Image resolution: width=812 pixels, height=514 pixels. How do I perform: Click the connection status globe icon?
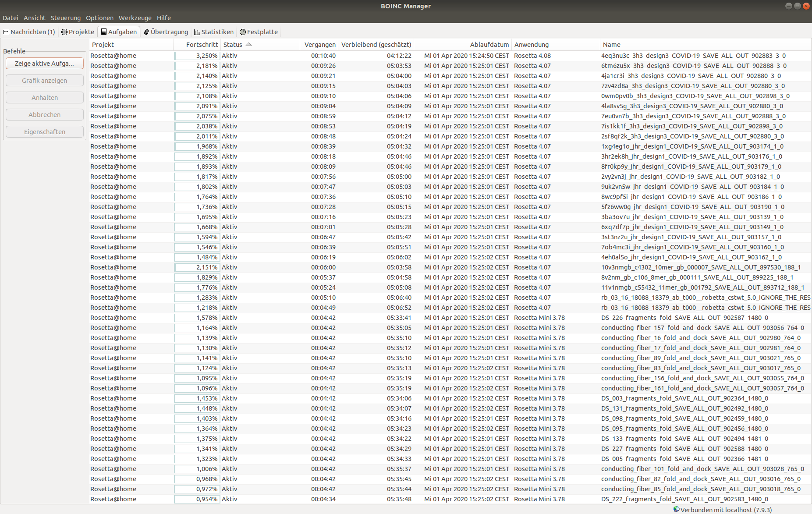pos(677,509)
